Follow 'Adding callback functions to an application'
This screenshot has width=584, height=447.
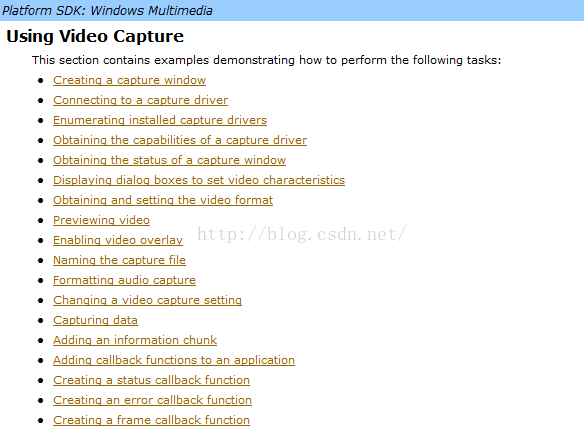174,360
